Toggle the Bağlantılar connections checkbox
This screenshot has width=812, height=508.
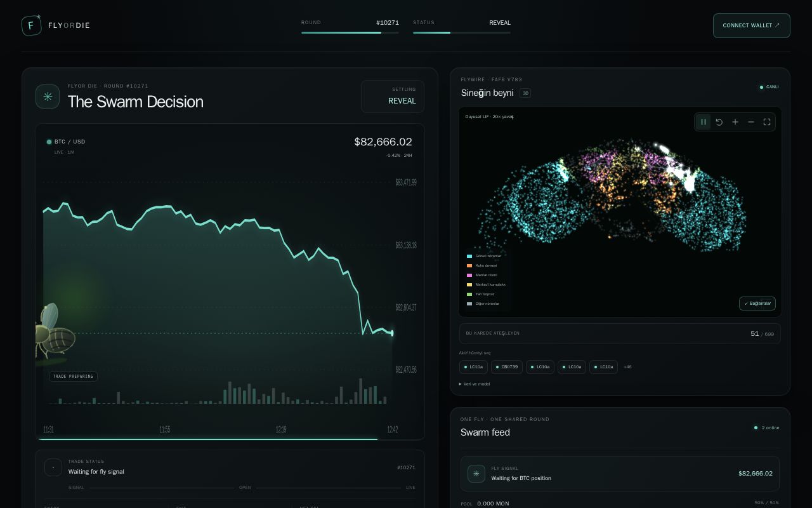point(757,304)
